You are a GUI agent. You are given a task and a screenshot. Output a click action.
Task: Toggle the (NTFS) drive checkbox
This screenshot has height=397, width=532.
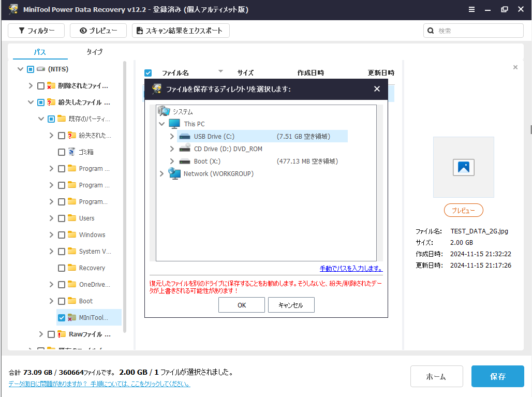[31, 69]
